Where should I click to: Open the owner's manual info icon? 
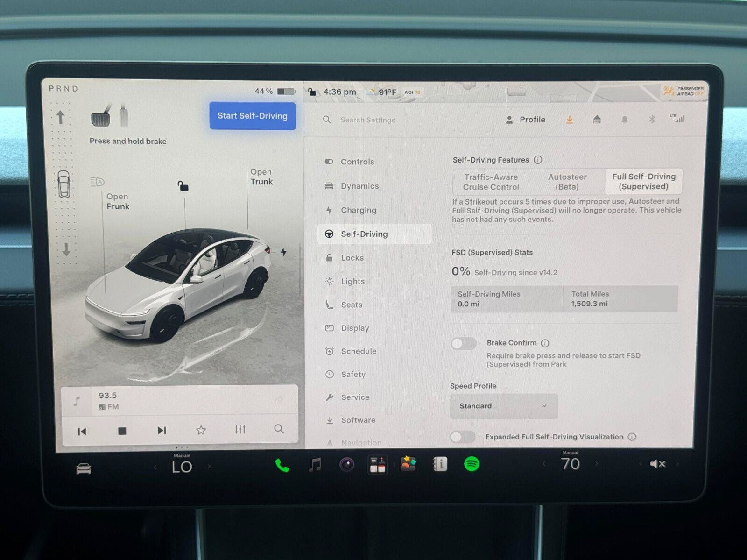point(440,464)
